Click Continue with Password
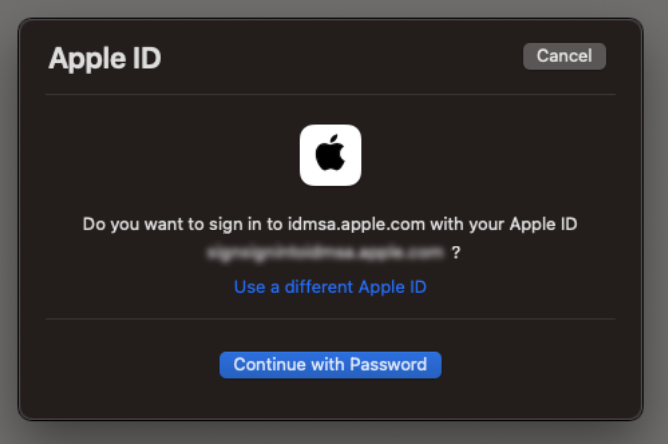This screenshot has width=668, height=444. click(x=330, y=364)
